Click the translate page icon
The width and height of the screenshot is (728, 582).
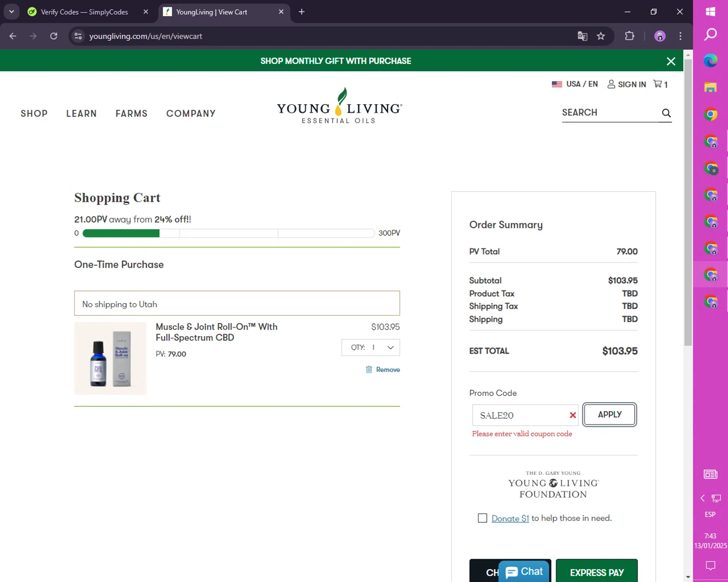pyautogui.click(x=582, y=36)
